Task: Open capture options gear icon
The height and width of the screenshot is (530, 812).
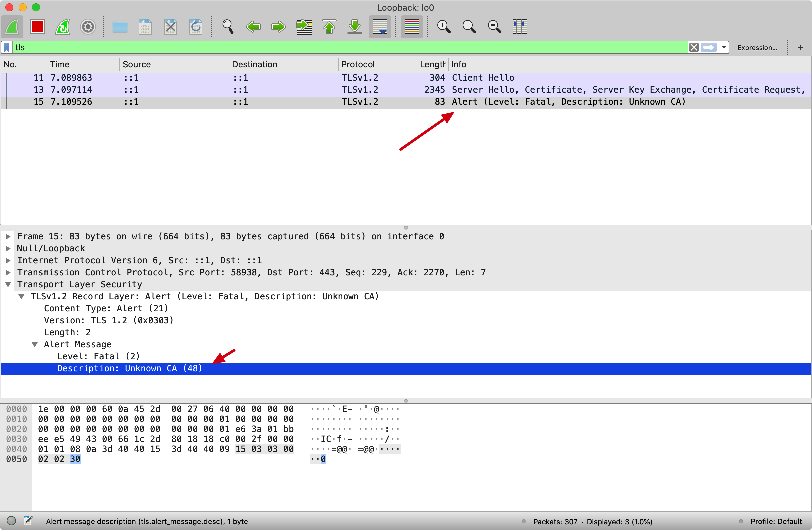Action: point(88,27)
